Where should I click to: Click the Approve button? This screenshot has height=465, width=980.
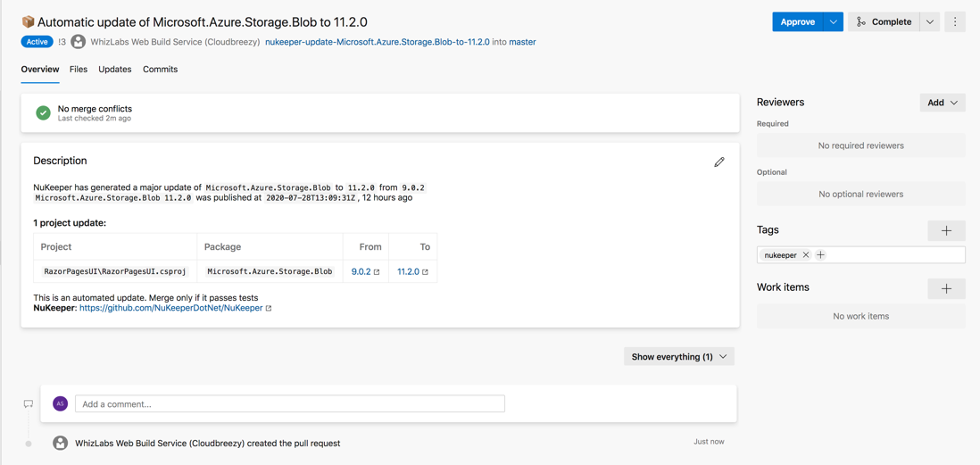click(798, 22)
